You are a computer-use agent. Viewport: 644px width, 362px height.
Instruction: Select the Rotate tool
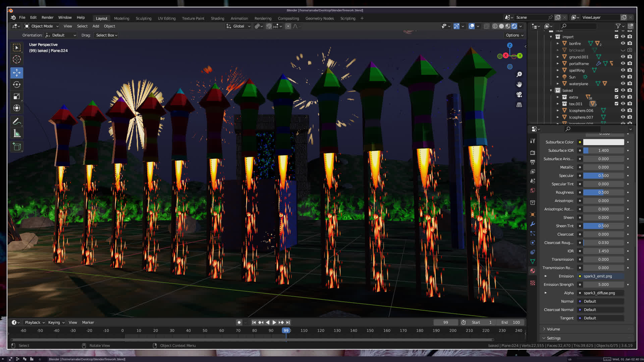click(16, 84)
